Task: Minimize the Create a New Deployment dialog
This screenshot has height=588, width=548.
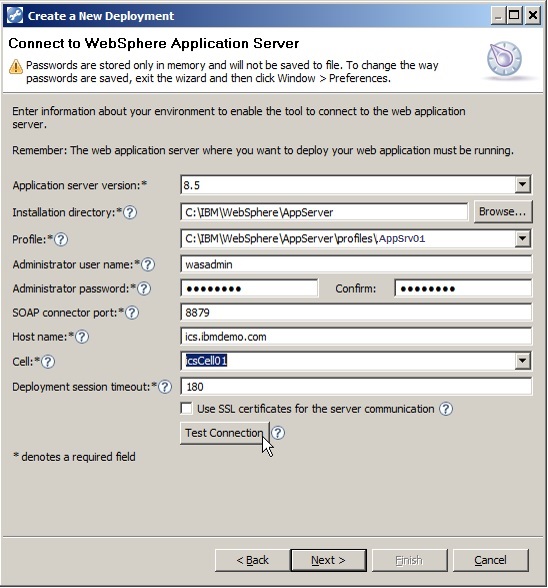Action: [498, 16]
